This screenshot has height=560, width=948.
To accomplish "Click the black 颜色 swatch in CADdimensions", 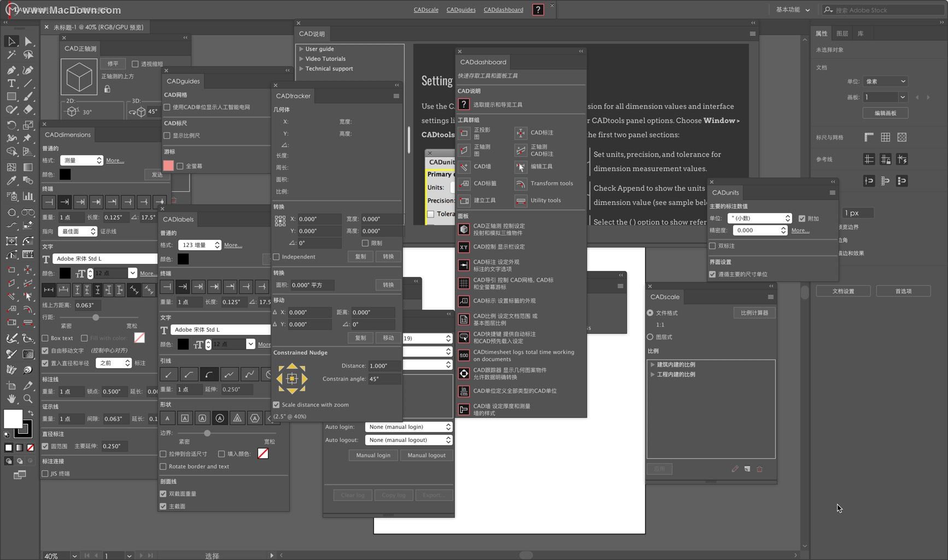I will (65, 175).
